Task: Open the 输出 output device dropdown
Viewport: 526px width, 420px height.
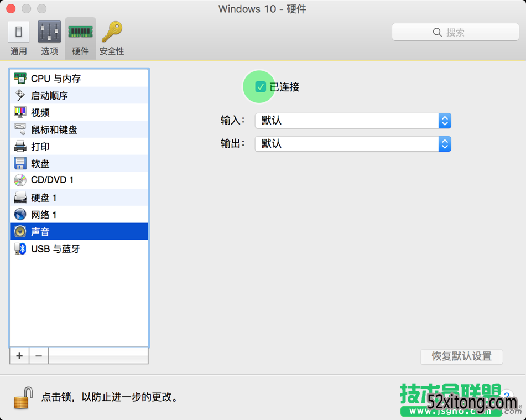Action: point(353,144)
